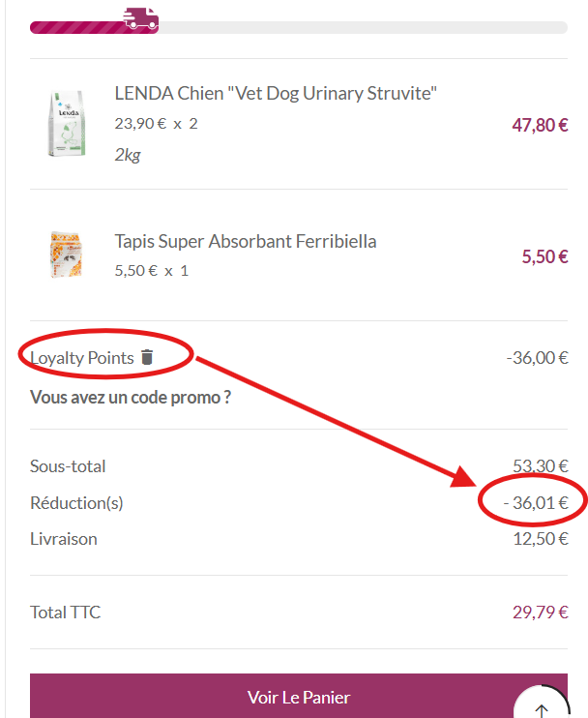Open Tapis Super Absorbant Ferribiella link

click(x=246, y=241)
